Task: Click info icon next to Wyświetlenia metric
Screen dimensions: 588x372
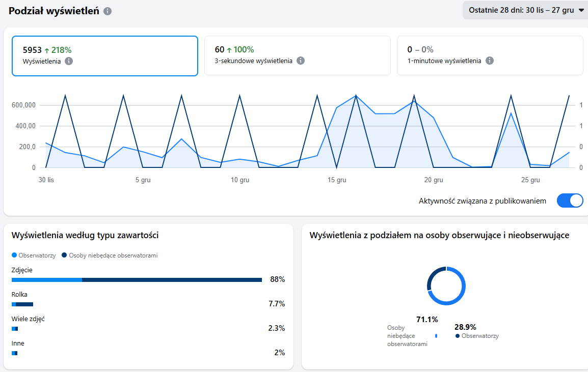Action: [69, 61]
